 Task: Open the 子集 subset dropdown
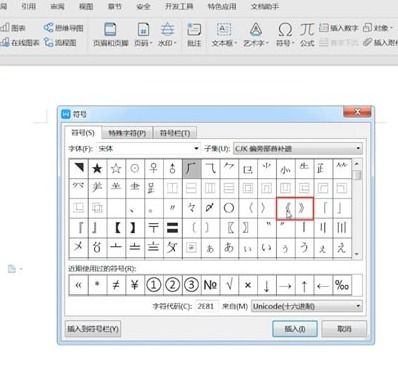click(298, 148)
